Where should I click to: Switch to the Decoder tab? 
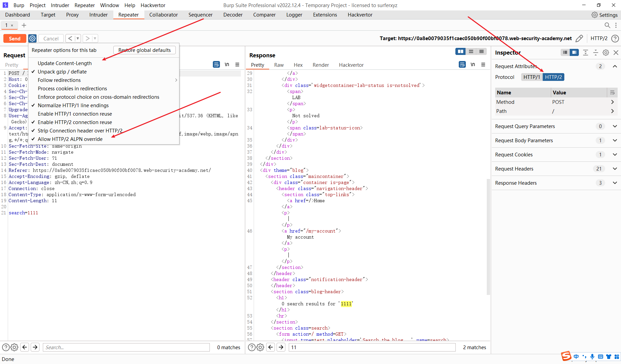pos(233,15)
